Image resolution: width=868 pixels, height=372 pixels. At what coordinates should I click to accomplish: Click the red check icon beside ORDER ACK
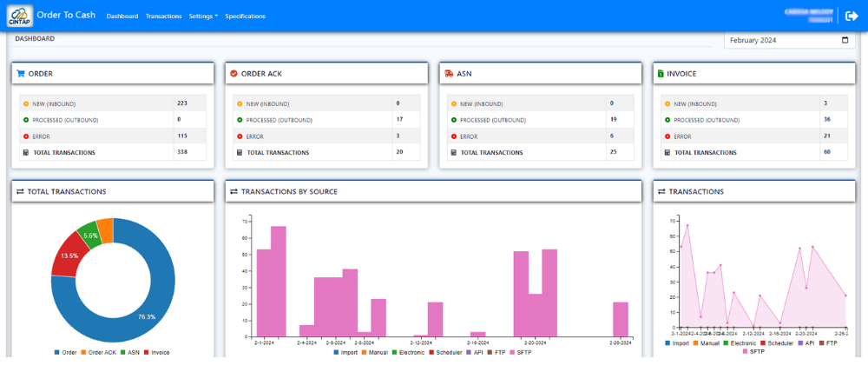point(233,73)
